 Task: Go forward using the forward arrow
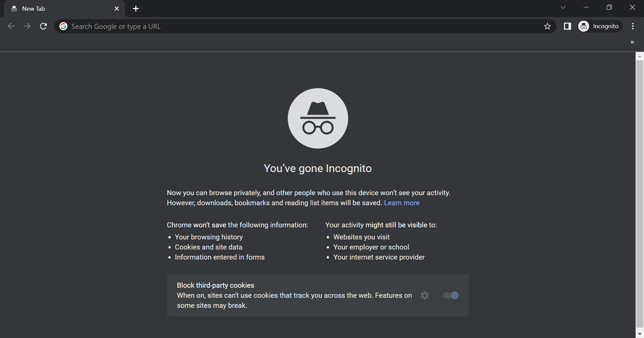pyautogui.click(x=27, y=26)
